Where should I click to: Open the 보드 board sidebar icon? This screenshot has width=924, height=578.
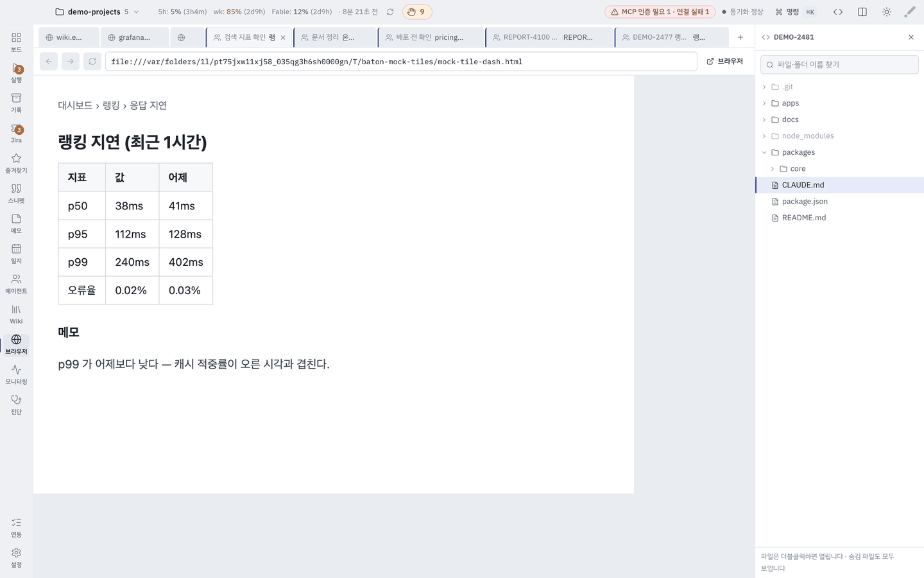click(x=16, y=42)
